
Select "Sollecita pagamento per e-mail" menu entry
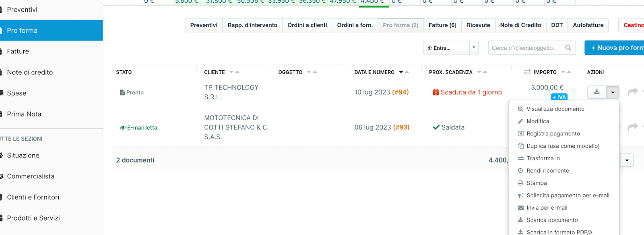point(568,195)
